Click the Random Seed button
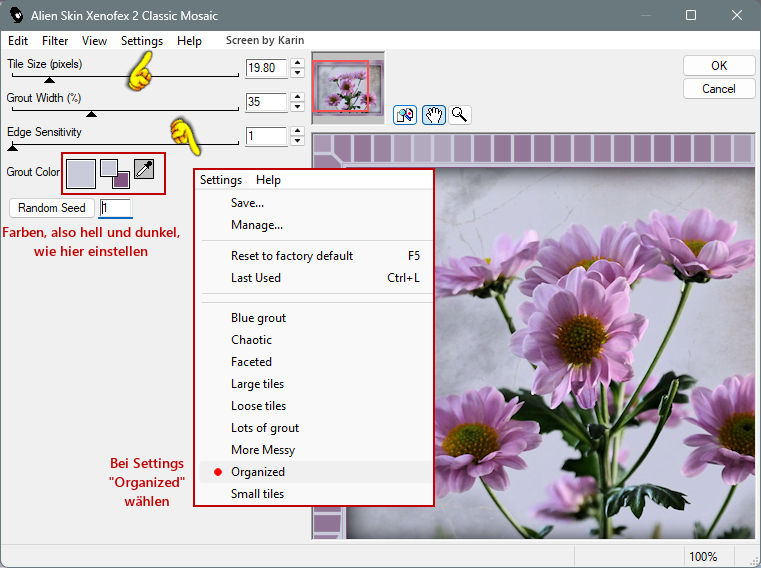The image size is (761, 568). [52, 208]
